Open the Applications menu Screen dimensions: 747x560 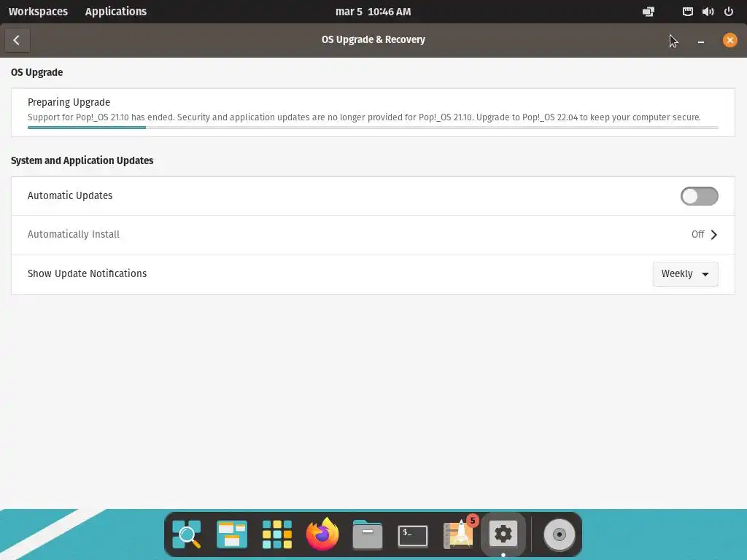coord(116,12)
